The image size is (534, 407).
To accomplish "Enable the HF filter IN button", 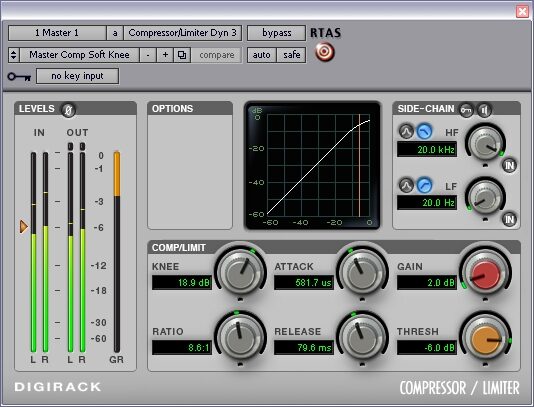I will tap(509, 166).
